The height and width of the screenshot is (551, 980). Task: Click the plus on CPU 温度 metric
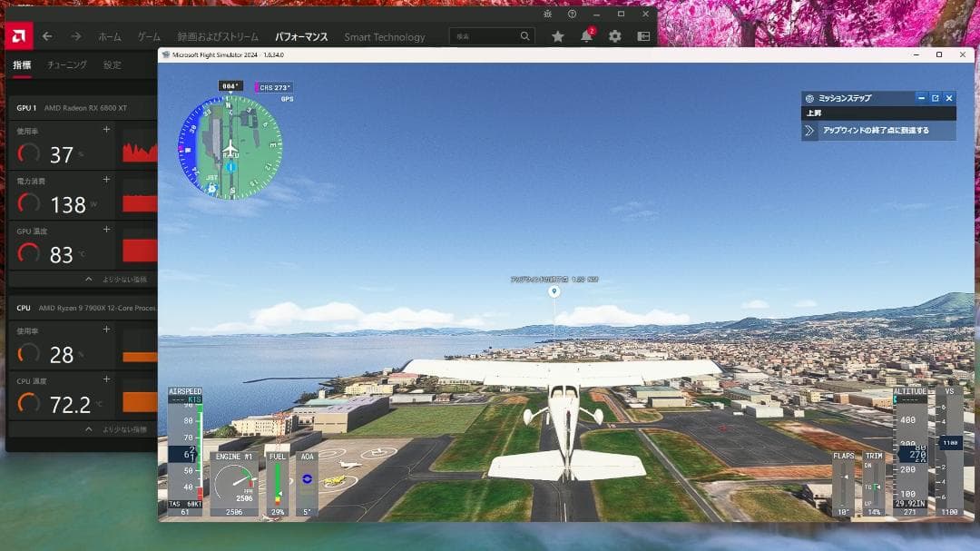pos(106,377)
